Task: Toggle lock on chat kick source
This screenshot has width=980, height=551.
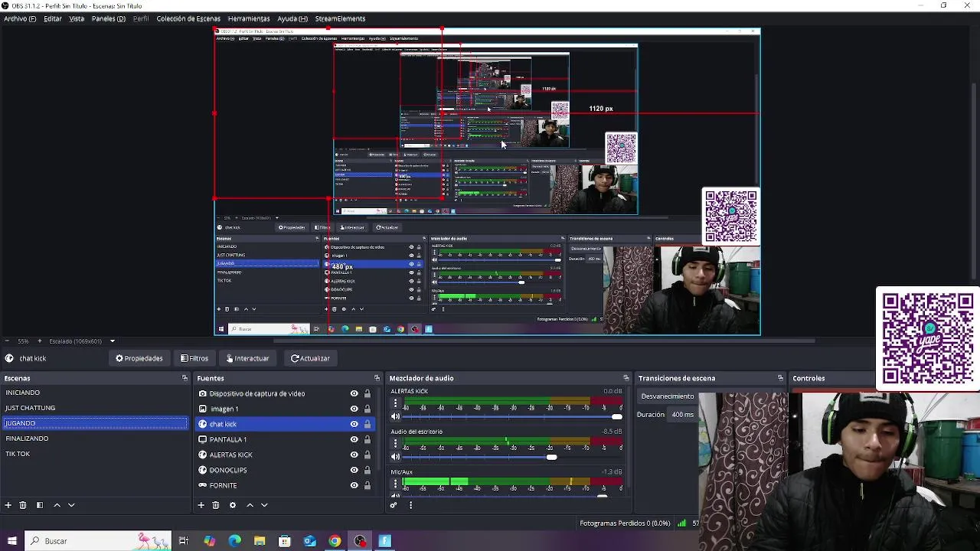Action: (367, 424)
